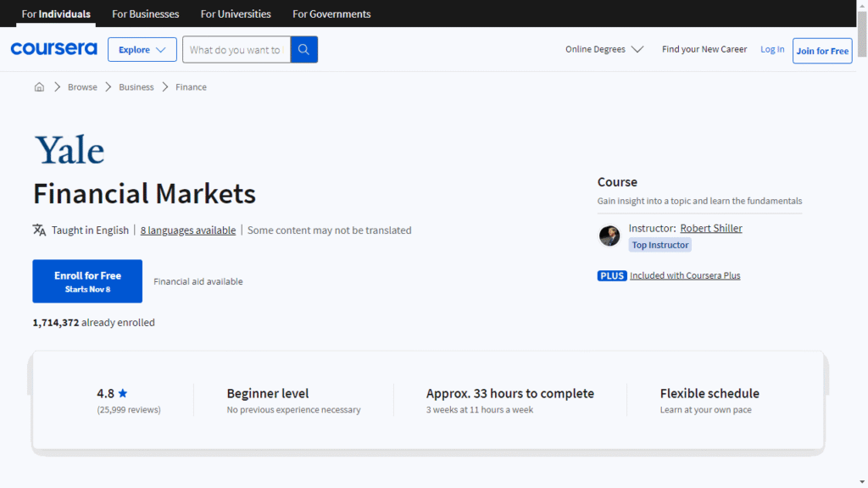Click the language translation icon

coord(39,230)
